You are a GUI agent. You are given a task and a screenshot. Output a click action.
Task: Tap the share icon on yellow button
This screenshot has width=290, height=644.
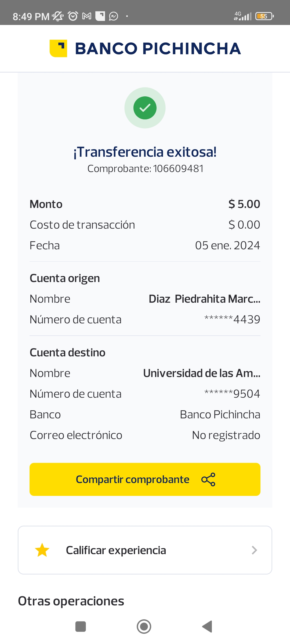[208, 479]
